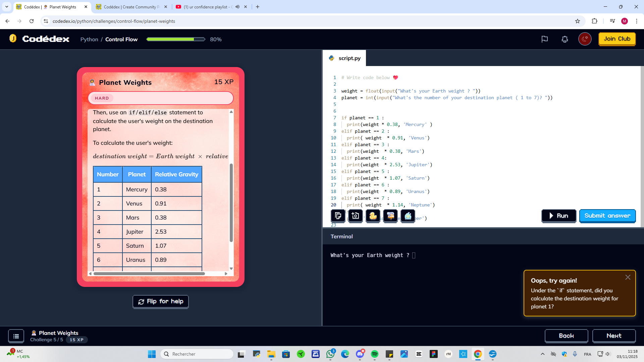Flip the card for help

[x=161, y=301]
